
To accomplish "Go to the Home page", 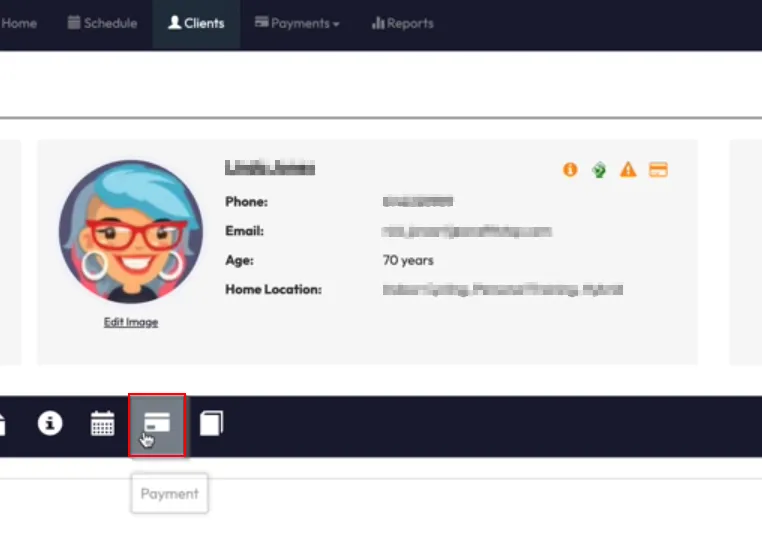I will (18, 23).
